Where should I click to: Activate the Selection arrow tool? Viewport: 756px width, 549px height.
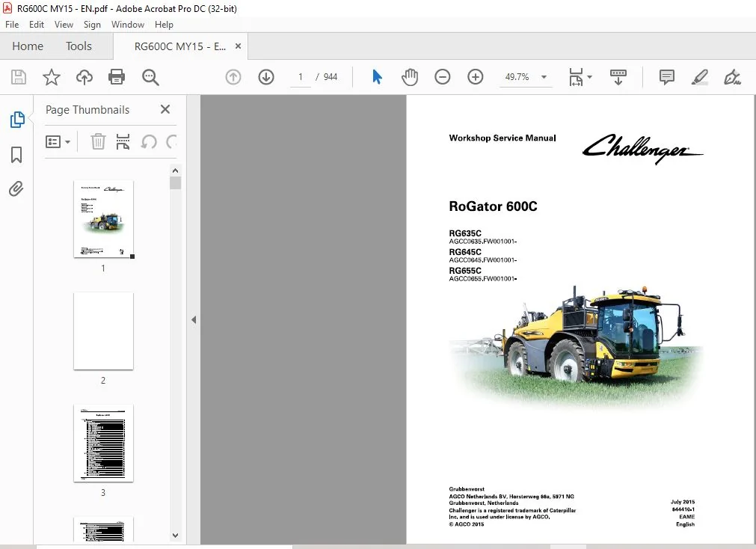(377, 77)
